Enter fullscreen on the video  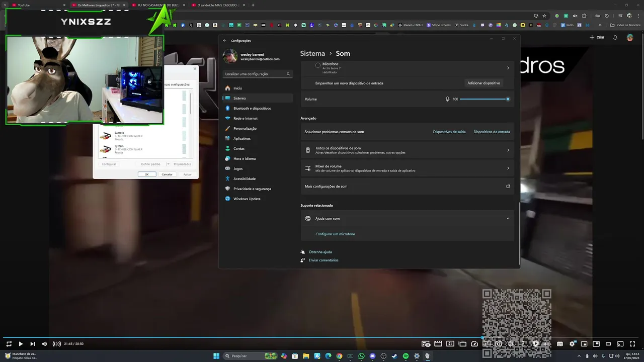point(632,344)
